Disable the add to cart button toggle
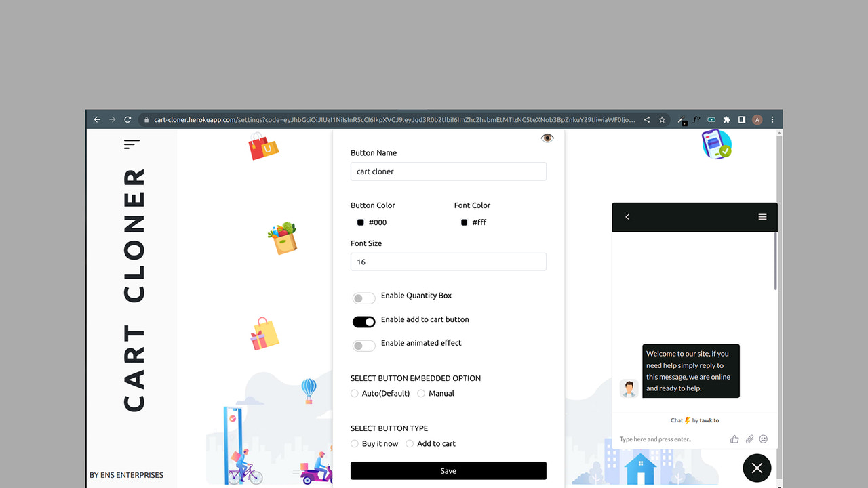This screenshot has height=488, width=868. coord(363,321)
